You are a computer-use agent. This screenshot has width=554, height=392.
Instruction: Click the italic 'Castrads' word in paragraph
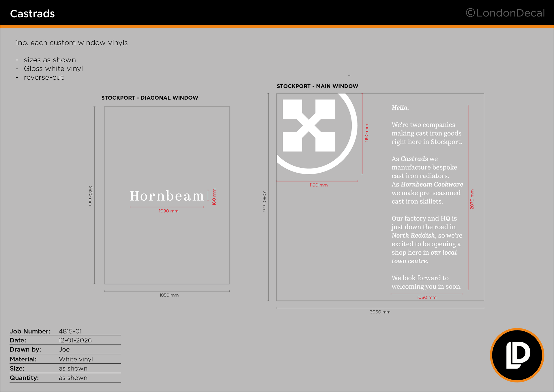(x=414, y=159)
